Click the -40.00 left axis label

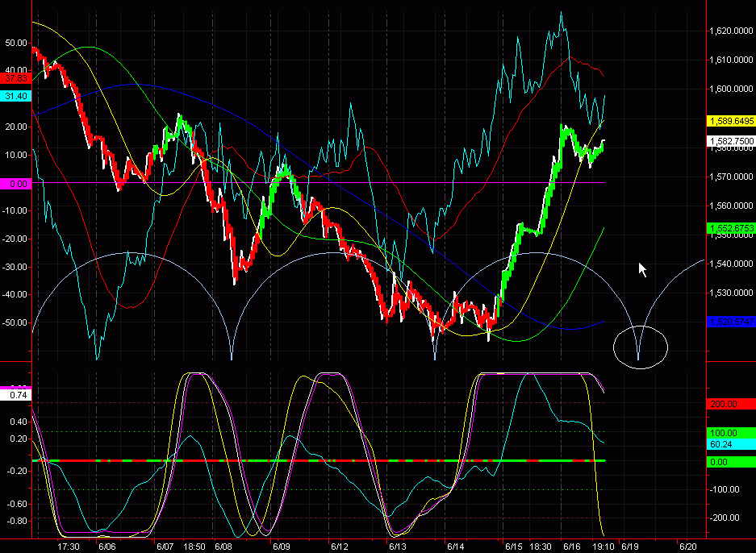pyautogui.click(x=15, y=294)
